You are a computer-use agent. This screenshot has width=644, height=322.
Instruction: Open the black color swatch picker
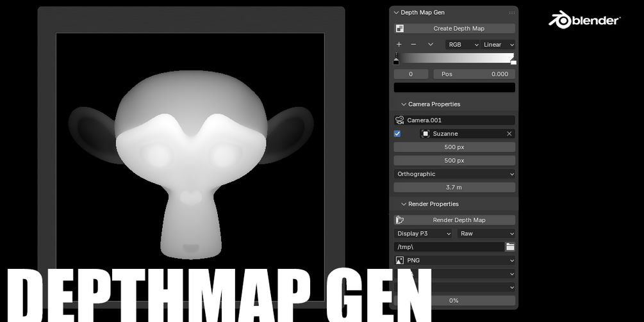tap(454, 87)
